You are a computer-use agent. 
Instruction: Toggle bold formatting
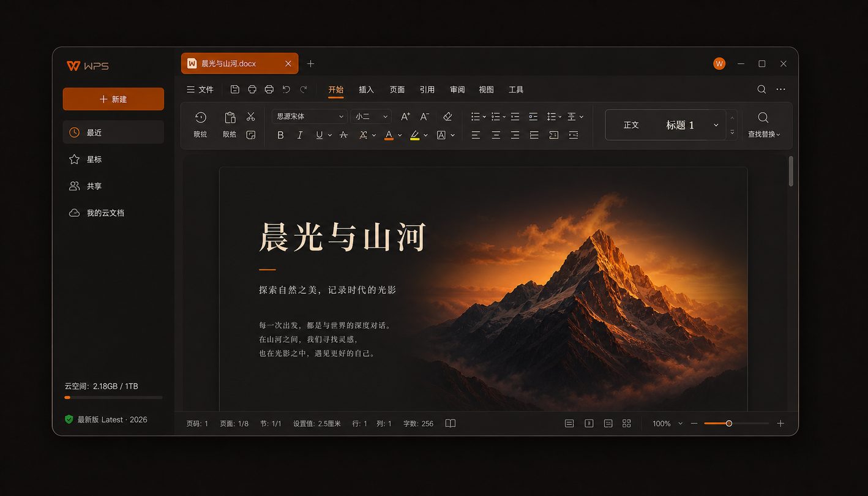click(280, 135)
